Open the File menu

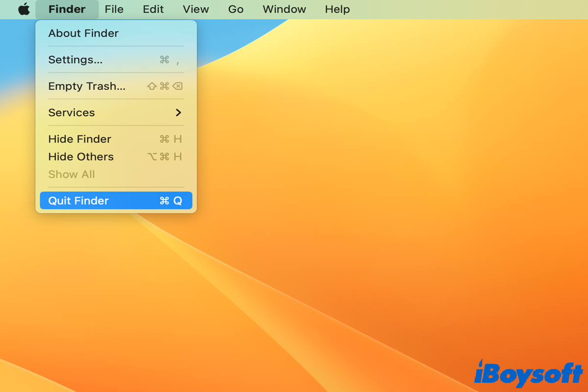114,9
